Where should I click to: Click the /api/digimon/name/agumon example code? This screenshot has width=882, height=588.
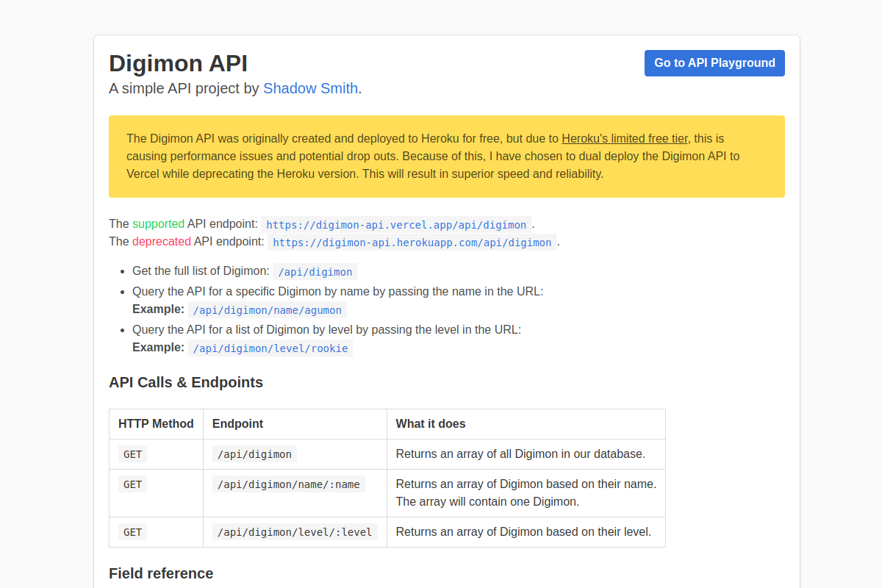click(x=268, y=310)
